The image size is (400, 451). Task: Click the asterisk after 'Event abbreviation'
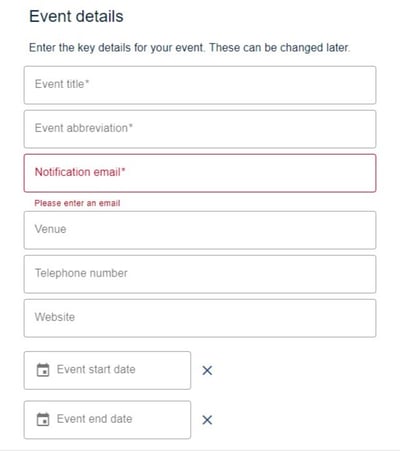coord(131,125)
